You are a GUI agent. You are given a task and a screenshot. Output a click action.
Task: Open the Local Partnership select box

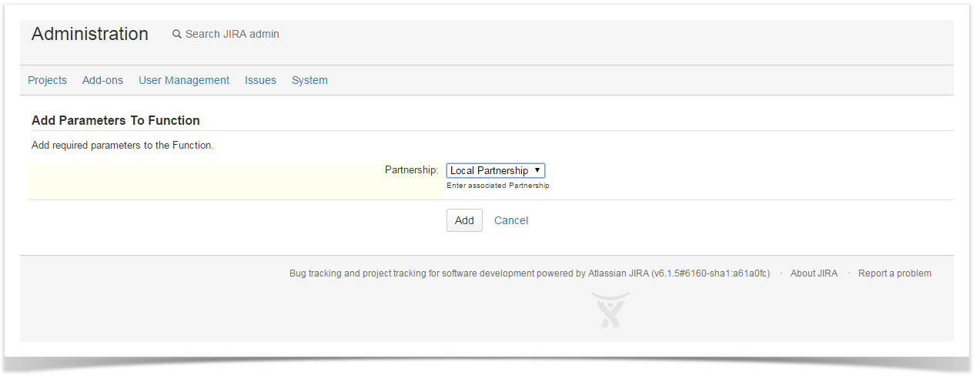point(490,170)
